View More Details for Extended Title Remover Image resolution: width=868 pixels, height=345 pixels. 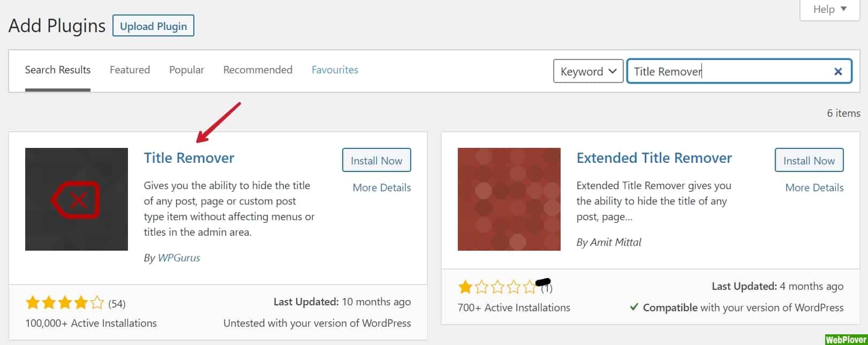pyautogui.click(x=814, y=187)
